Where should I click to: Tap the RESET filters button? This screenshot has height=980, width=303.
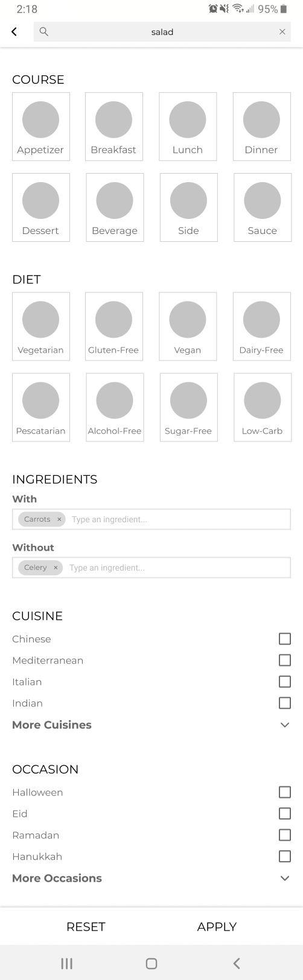point(86,926)
